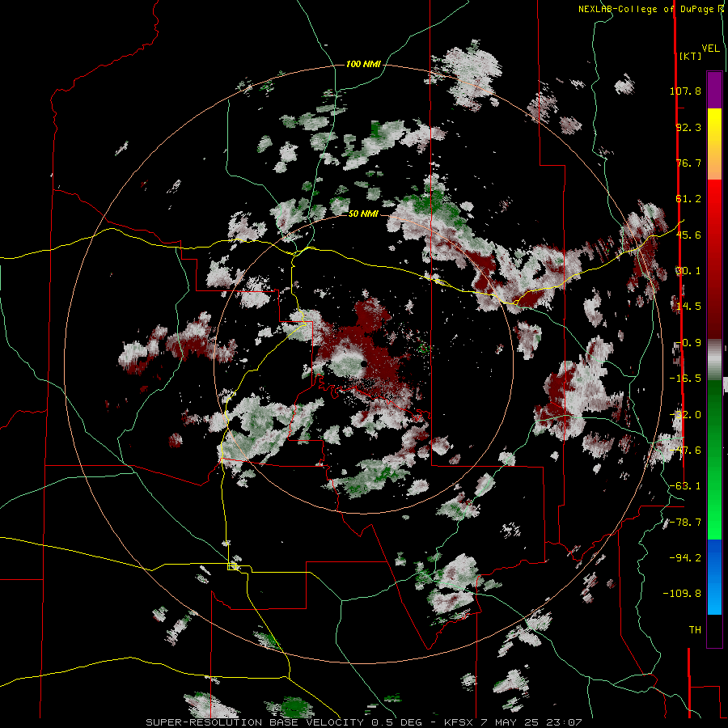Click the 14.5 velocity scale value
728x728 pixels.
coord(688,307)
